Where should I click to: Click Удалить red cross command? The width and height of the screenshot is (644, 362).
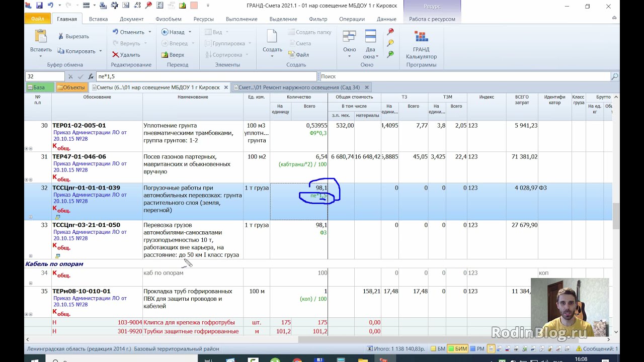coord(126,55)
